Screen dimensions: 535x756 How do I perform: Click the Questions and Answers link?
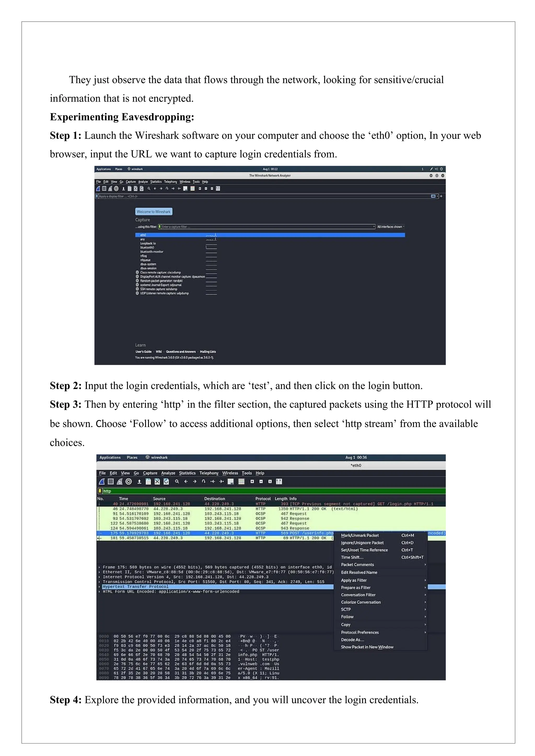pyautogui.click(x=181, y=352)
